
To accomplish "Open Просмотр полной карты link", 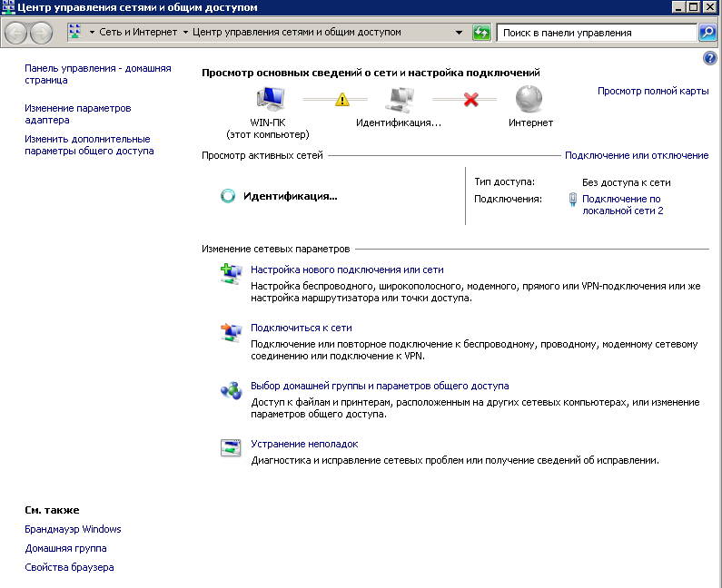I will click(x=653, y=92).
